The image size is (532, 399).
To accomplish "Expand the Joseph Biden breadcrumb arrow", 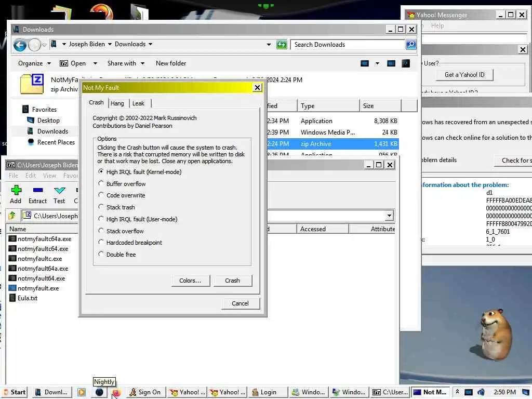I will pyautogui.click(x=110, y=44).
